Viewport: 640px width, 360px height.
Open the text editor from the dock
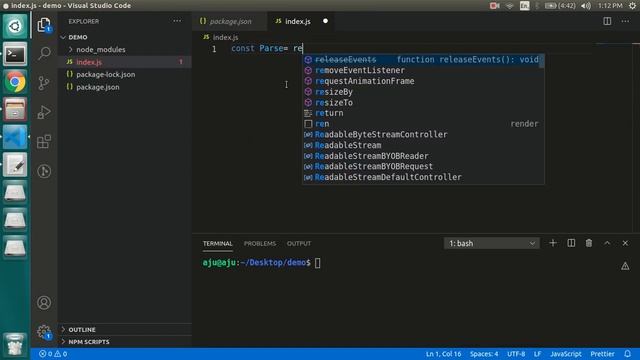(15, 165)
